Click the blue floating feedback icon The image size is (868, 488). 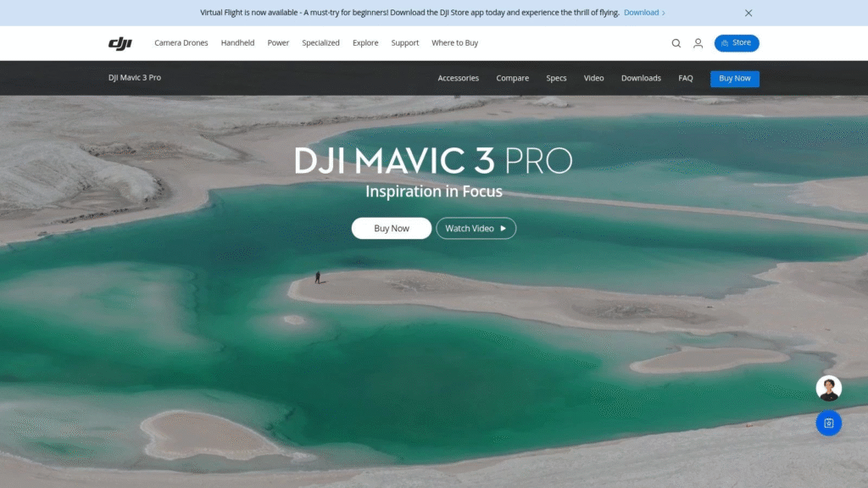[828, 423]
